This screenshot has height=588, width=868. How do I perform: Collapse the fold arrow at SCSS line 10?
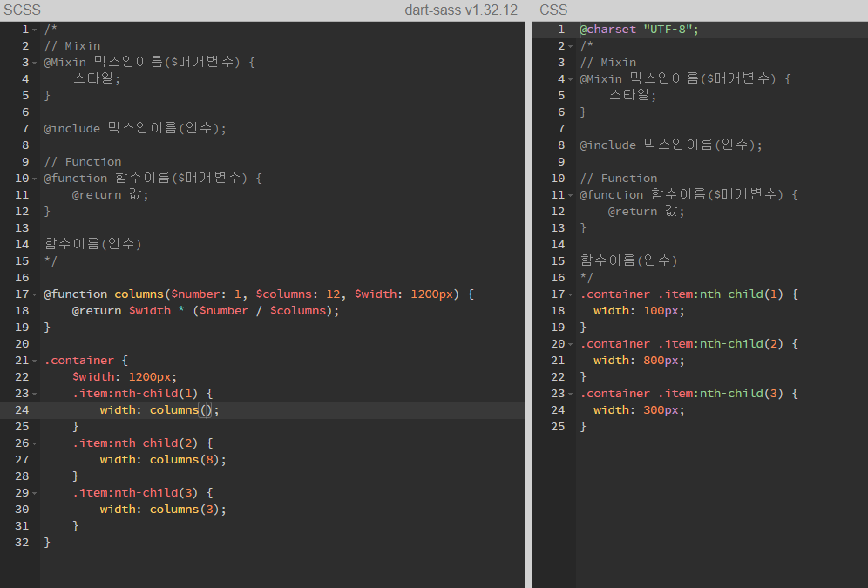(34, 179)
